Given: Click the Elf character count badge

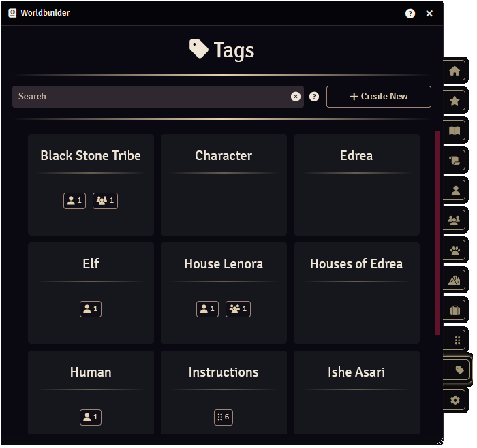Looking at the screenshot, I should (x=91, y=309).
